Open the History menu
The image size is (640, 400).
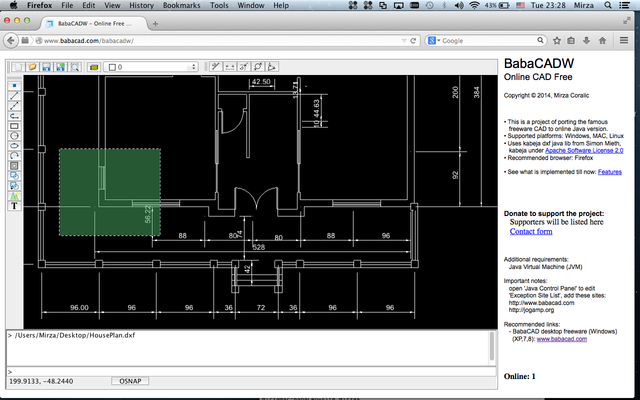(x=141, y=5)
